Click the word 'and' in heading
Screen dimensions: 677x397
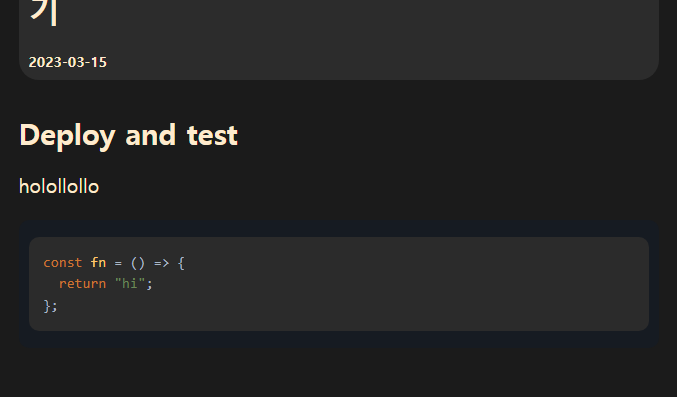tap(151, 135)
